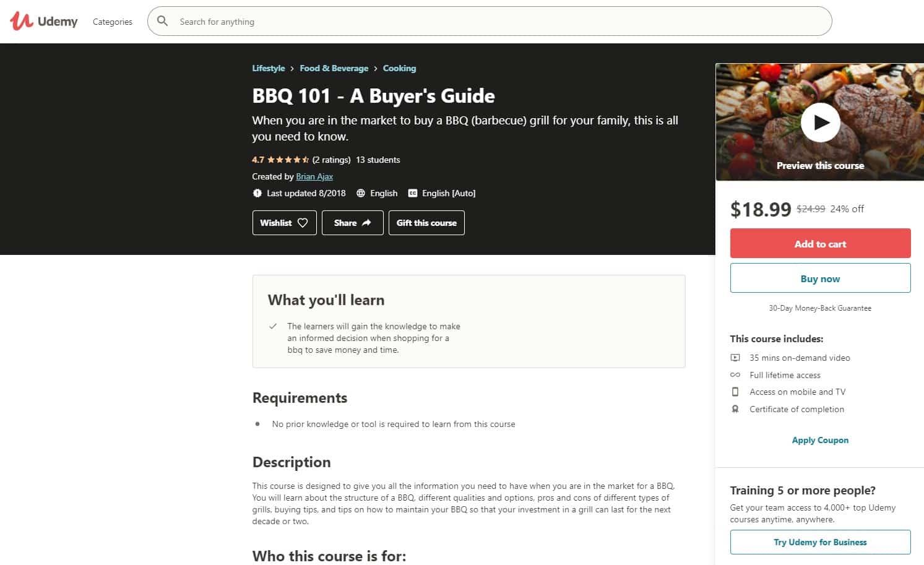
Task: Click Preview this course caption
Action: [x=820, y=166]
